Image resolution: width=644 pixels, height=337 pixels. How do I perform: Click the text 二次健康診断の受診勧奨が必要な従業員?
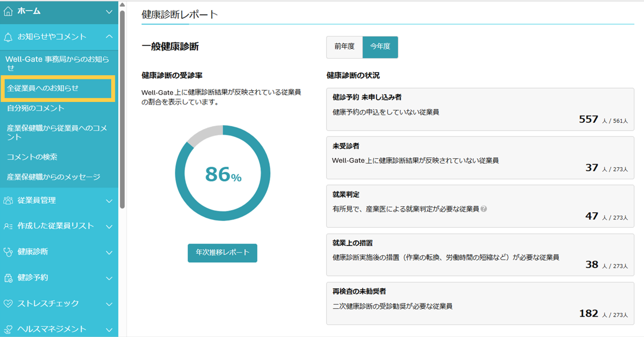click(392, 306)
